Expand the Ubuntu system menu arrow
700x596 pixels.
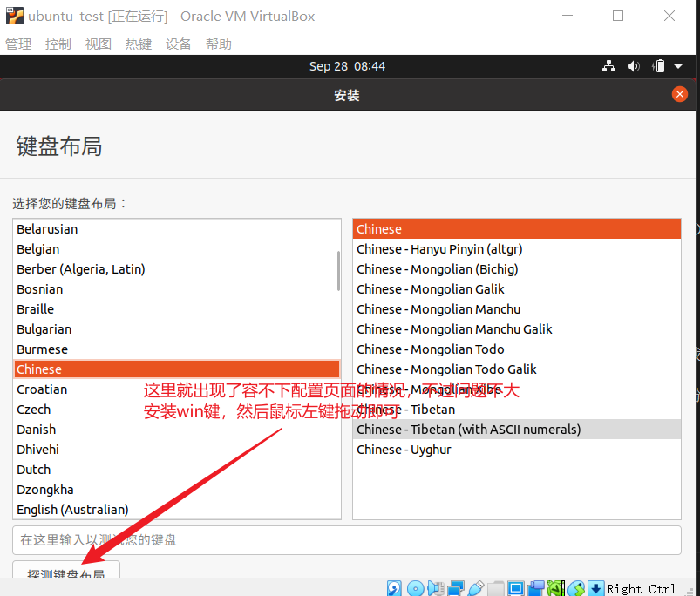678,66
